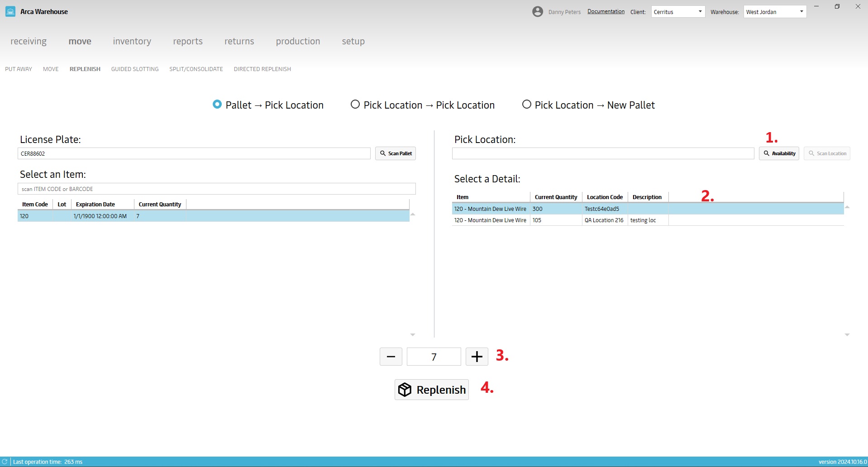Select Pick Location → New Pallet option
Screen dimensions: 868x467
point(526,105)
